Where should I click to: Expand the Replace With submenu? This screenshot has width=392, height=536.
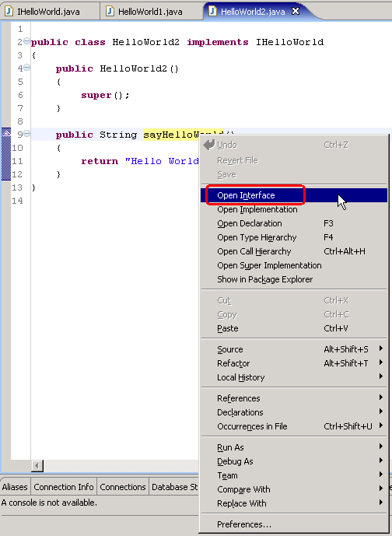pyautogui.click(x=294, y=503)
